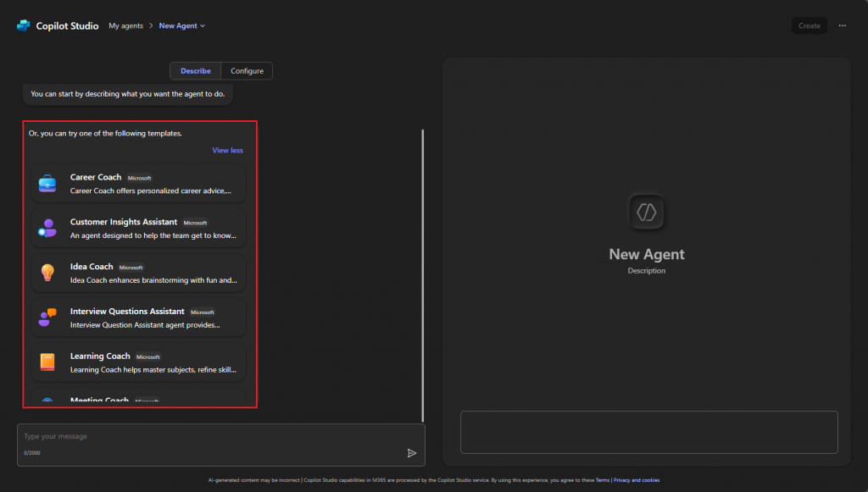Open the Terms link in footer
This screenshot has height=492, width=868.
[603, 480]
